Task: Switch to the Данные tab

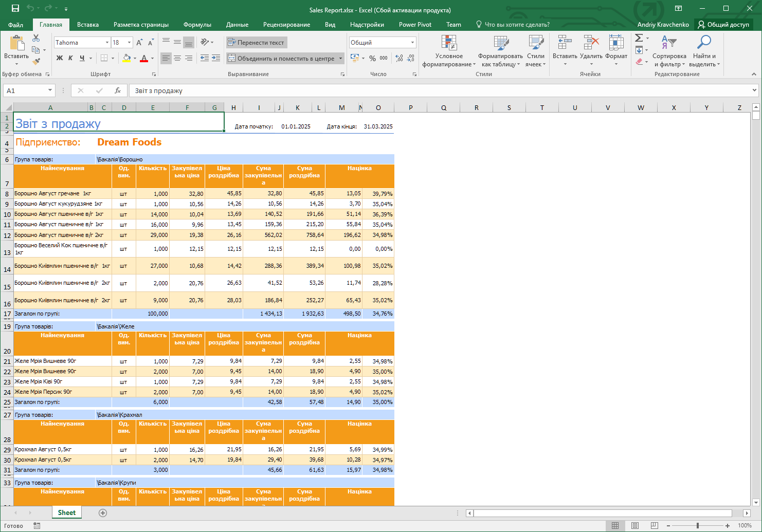Action: click(238, 25)
